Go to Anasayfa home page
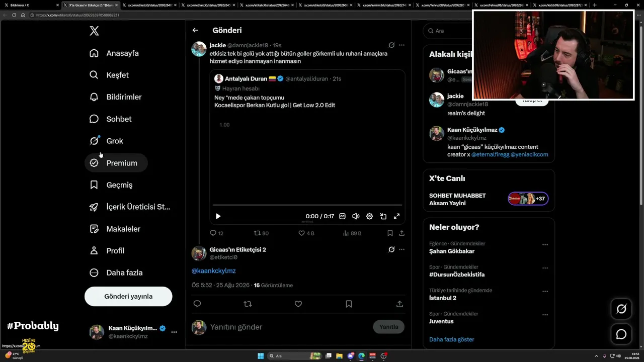The width and height of the screenshot is (644, 362). click(x=114, y=53)
